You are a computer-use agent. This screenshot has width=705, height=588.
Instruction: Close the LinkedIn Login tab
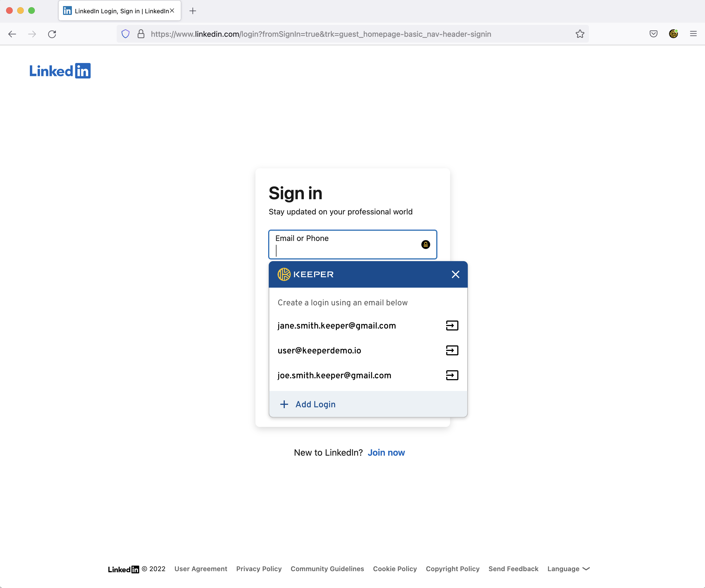tap(172, 11)
